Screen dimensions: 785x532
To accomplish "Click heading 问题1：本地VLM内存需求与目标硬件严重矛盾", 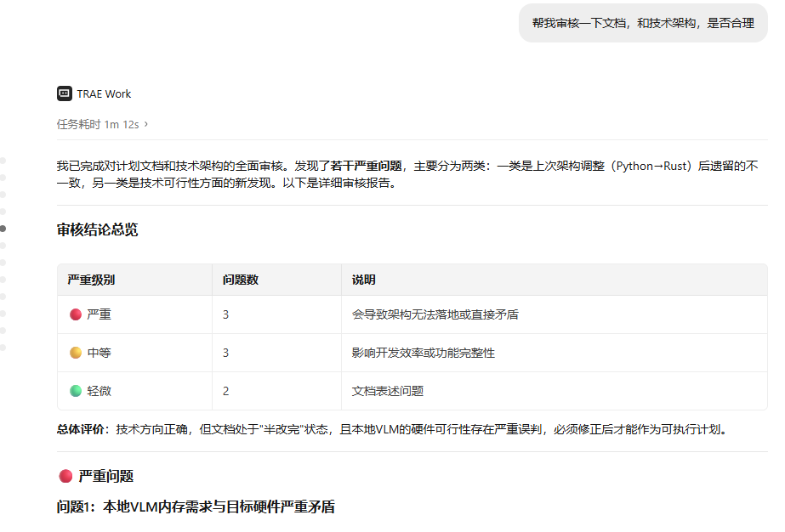I will point(196,507).
